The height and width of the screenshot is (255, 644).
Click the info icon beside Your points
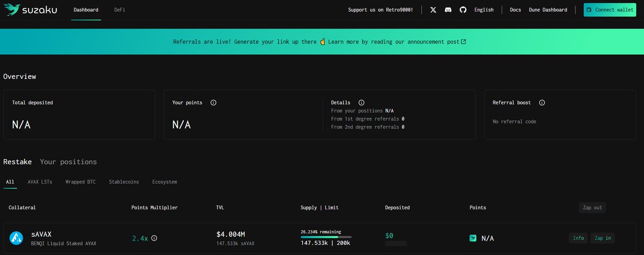point(213,103)
